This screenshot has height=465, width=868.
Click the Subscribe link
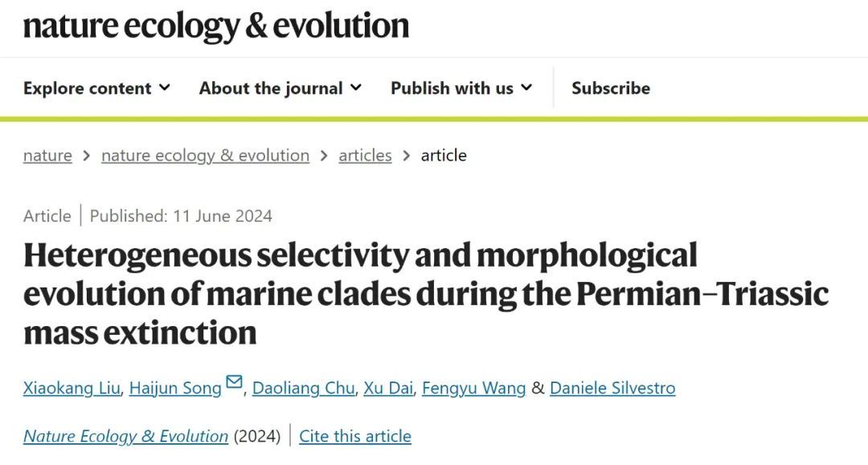coord(611,88)
